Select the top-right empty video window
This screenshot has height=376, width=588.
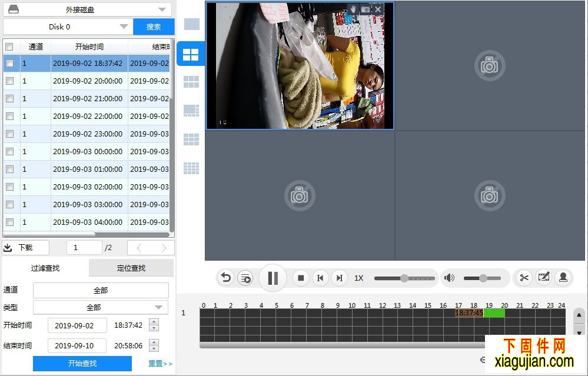click(490, 65)
